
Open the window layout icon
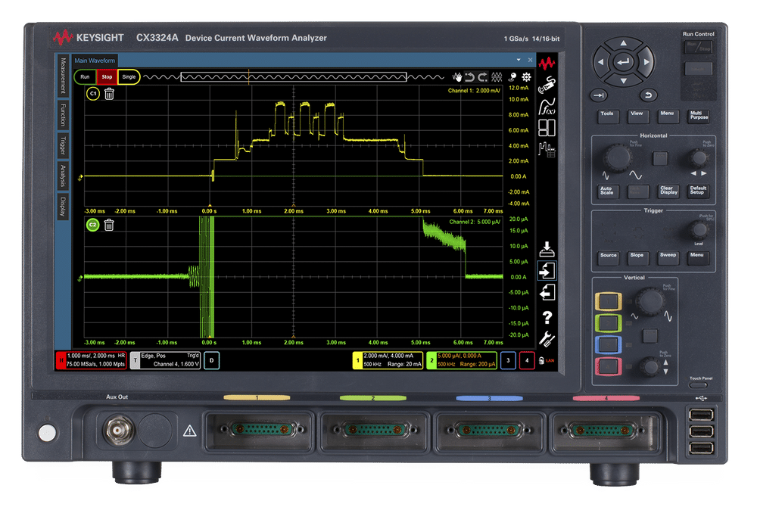547,128
